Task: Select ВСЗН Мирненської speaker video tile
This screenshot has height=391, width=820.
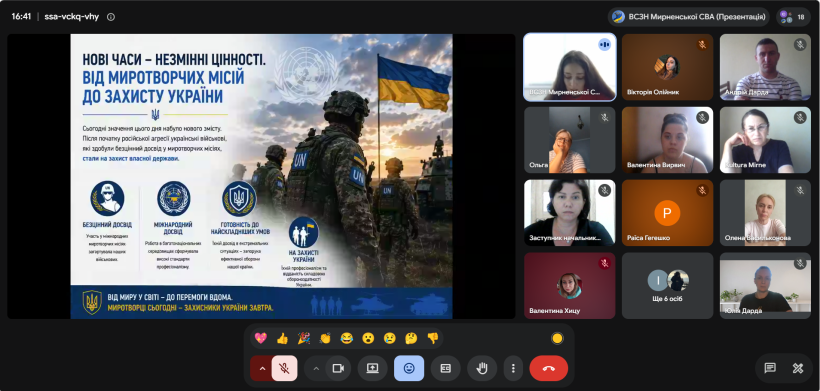Action: tap(570, 67)
